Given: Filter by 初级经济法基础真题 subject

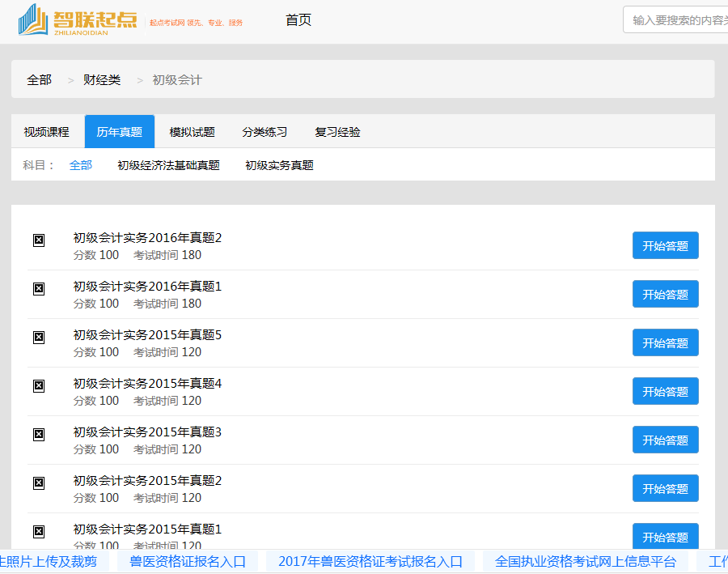Looking at the screenshot, I should click(168, 165).
